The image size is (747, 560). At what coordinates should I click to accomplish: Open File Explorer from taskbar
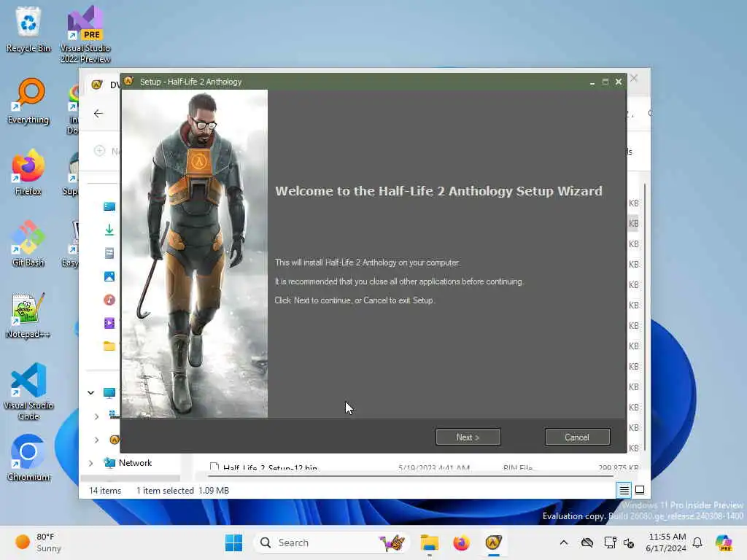coord(429,542)
